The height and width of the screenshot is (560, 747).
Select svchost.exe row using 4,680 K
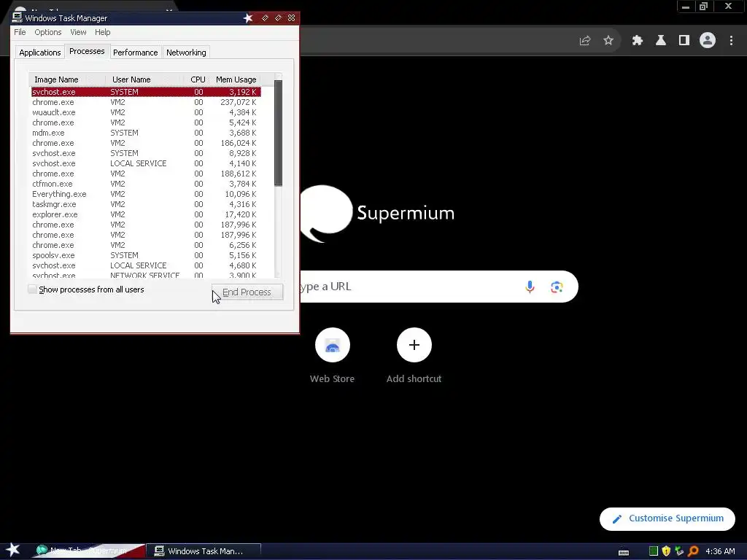[146, 265]
